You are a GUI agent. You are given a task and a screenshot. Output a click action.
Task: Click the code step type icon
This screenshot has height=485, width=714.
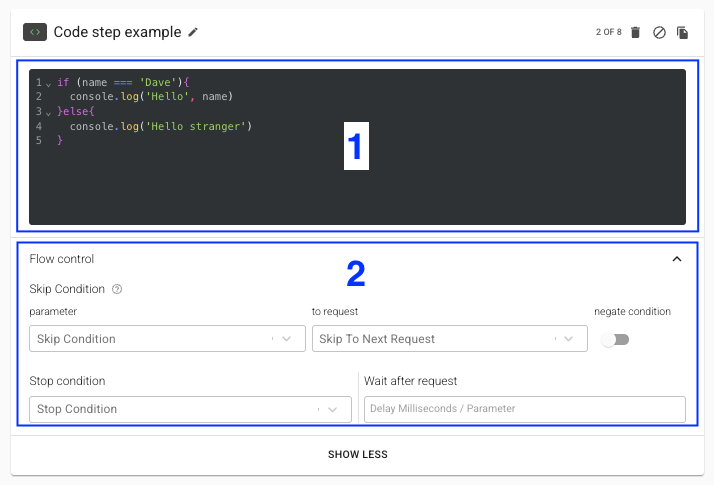[x=35, y=32]
